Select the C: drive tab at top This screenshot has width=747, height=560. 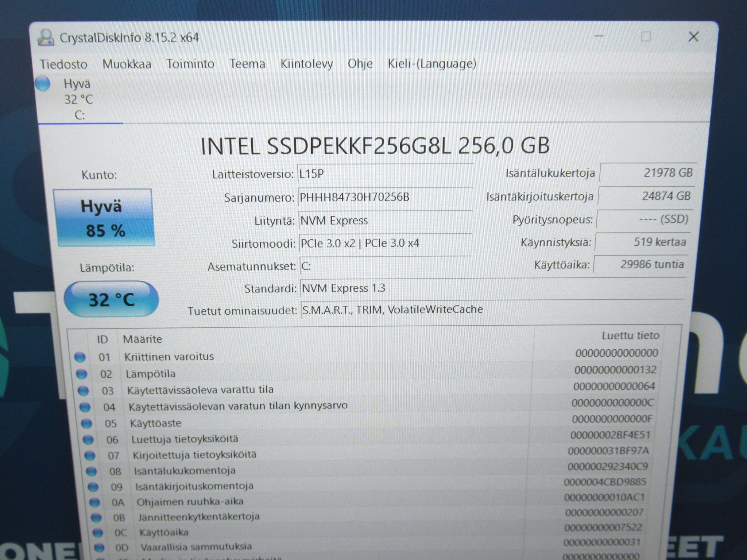[80, 100]
